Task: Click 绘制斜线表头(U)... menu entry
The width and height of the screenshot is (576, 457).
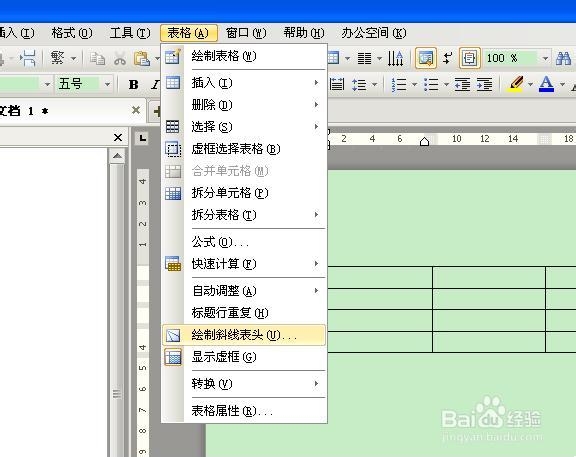Action: coord(244,335)
